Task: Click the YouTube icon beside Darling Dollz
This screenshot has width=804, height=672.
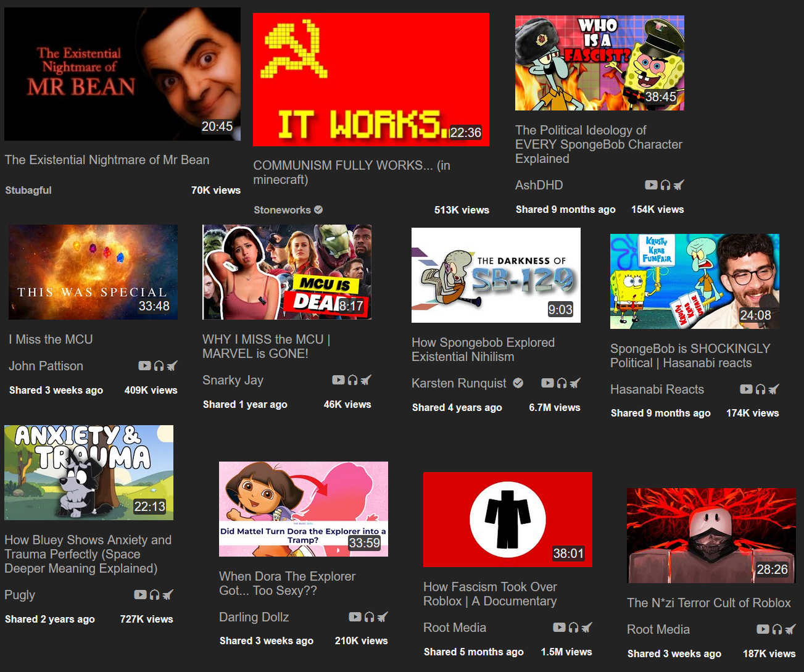Action: point(355,616)
